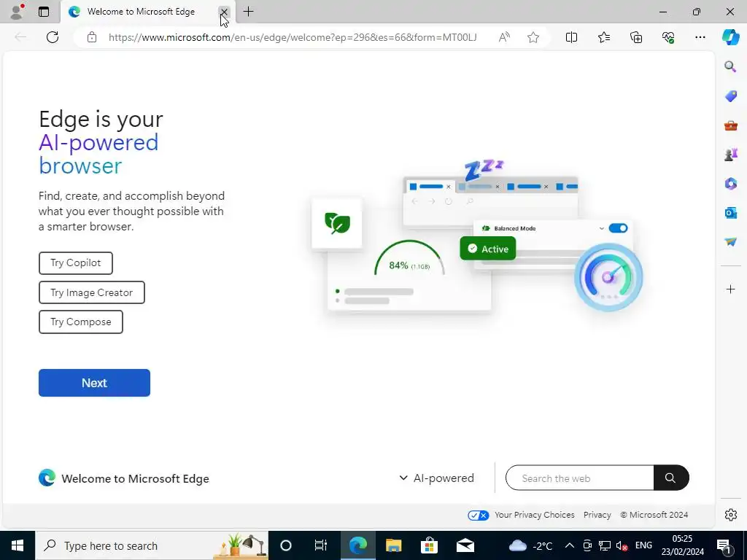Open Mail app from taskbar
747x560 pixels.
tap(465, 545)
